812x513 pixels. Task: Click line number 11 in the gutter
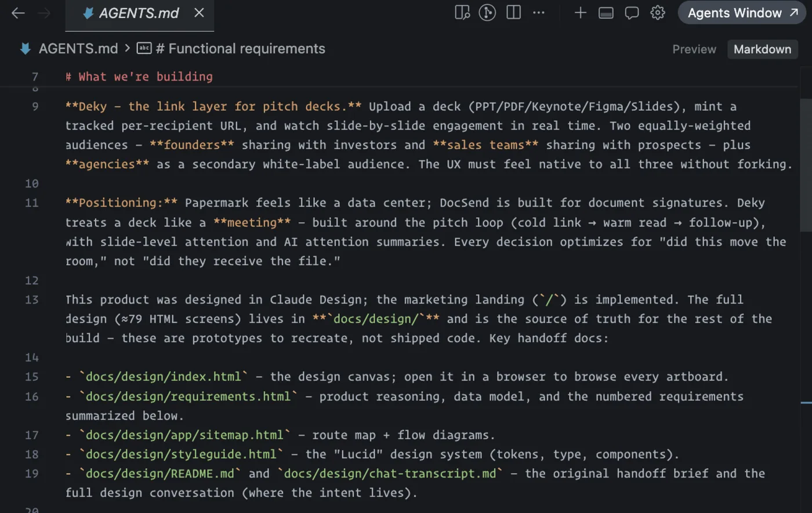click(x=32, y=203)
